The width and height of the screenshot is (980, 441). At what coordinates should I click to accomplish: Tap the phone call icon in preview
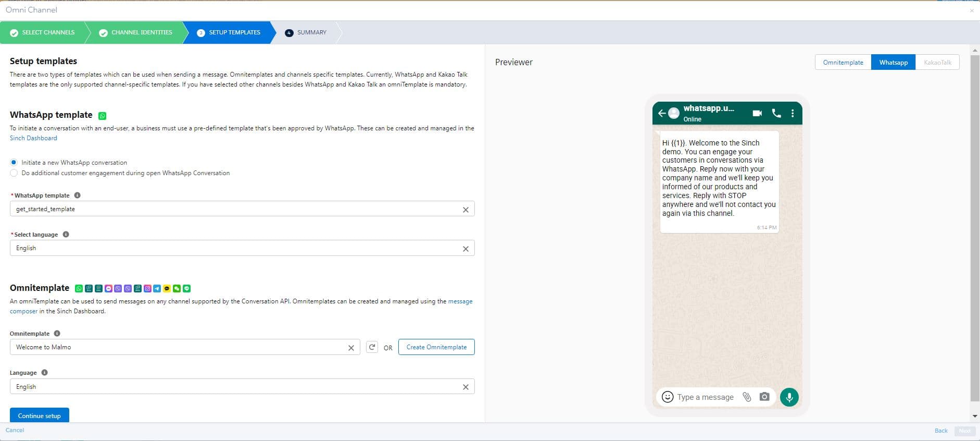776,113
